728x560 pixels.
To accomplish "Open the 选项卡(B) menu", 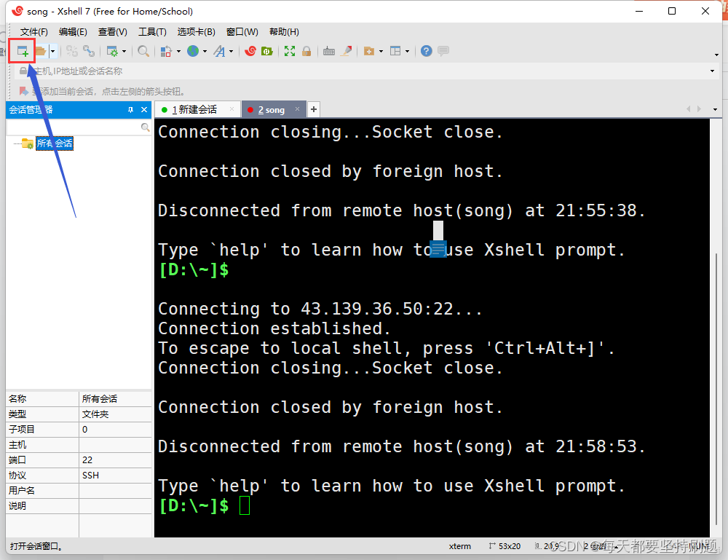I will pos(197,32).
